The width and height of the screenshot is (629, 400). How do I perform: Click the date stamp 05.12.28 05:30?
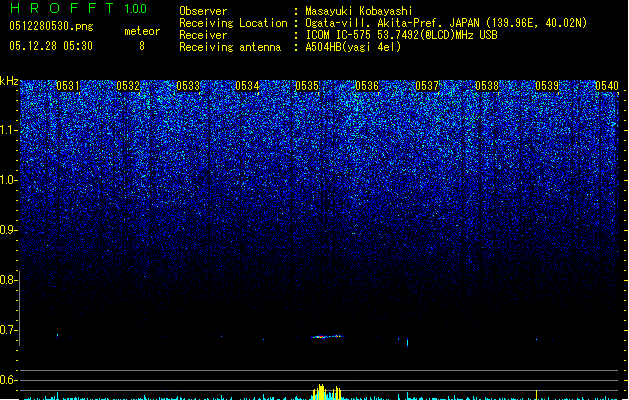pyautogui.click(x=51, y=46)
